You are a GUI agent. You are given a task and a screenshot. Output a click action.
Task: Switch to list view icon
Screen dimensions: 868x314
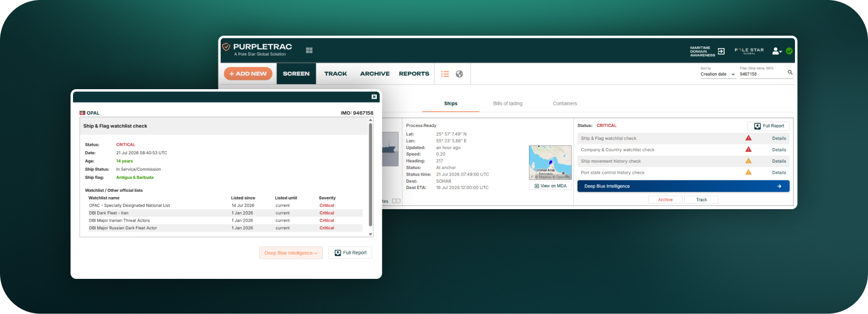click(445, 74)
